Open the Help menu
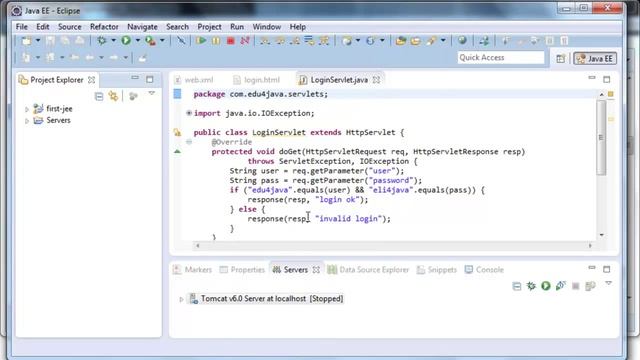This screenshot has height=360, width=640. pos(298,27)
